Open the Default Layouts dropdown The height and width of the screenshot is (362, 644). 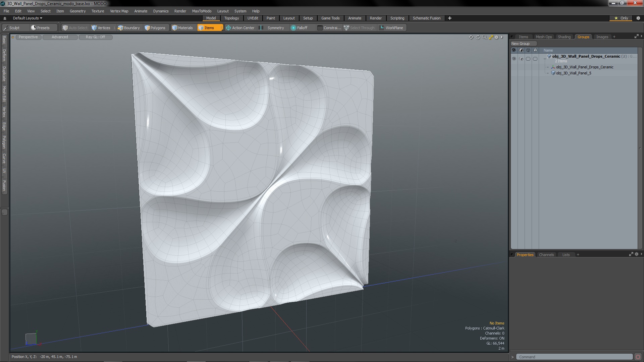(x=28, y=18)
